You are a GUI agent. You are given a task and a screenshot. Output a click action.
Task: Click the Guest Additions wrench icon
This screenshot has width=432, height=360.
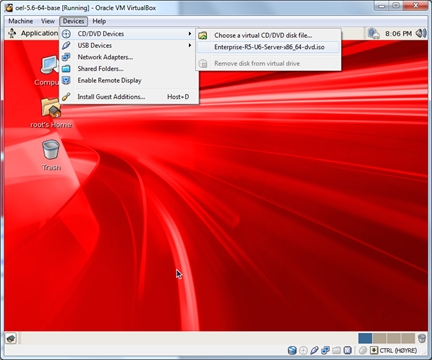coord(66,97)
